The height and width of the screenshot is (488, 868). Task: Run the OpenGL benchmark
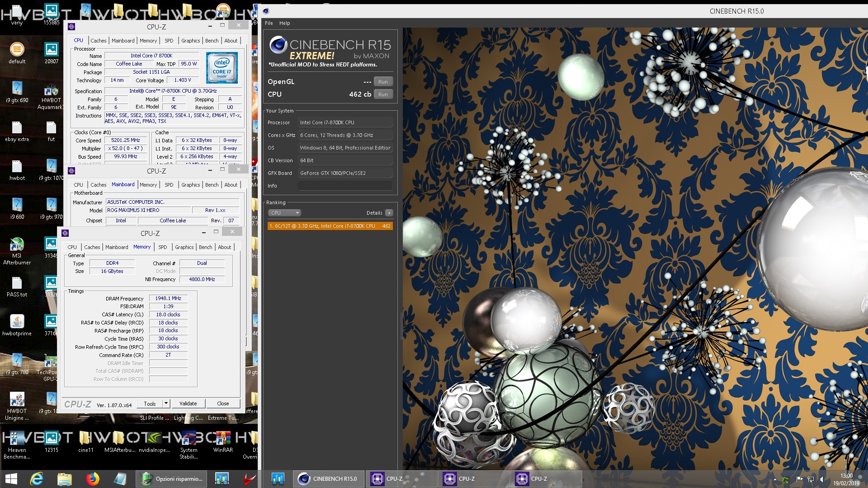click(x=383, y=82)
